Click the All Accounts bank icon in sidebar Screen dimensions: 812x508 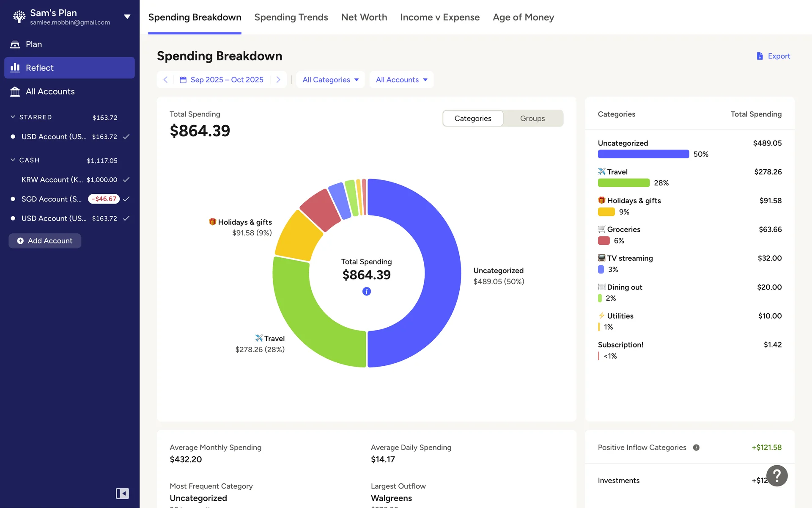(x=15, y=91)
